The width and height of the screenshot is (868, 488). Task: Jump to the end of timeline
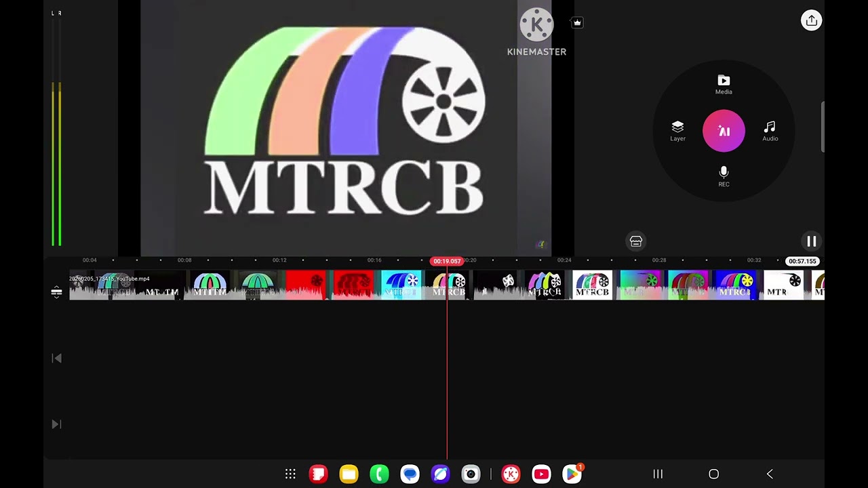pyautogui.click(x=56, y=424)
